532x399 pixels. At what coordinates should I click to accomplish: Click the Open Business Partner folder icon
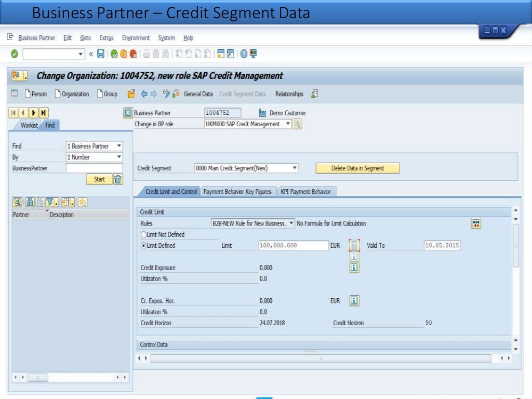coord(131,94)
